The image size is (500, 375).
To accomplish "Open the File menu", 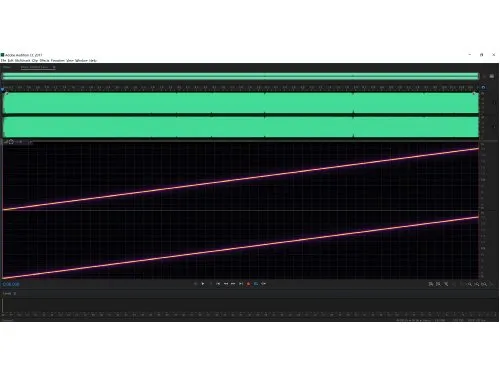I will [3, 60].
